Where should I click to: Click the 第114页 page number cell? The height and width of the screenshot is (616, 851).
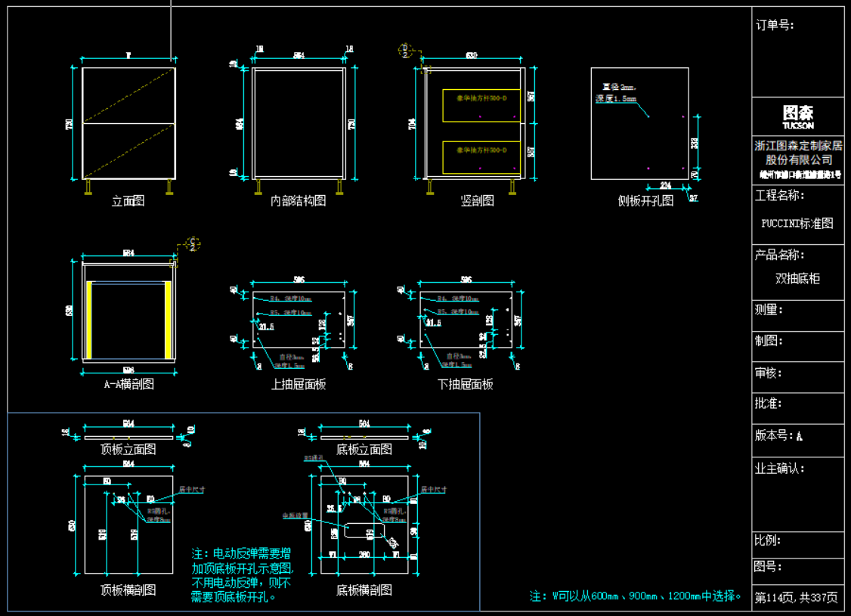click(x=798, y=598)
